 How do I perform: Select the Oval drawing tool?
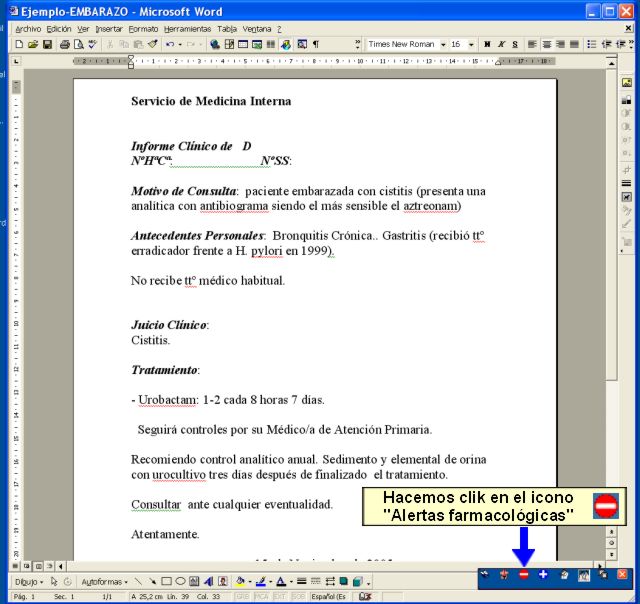[x=180, y=582]
